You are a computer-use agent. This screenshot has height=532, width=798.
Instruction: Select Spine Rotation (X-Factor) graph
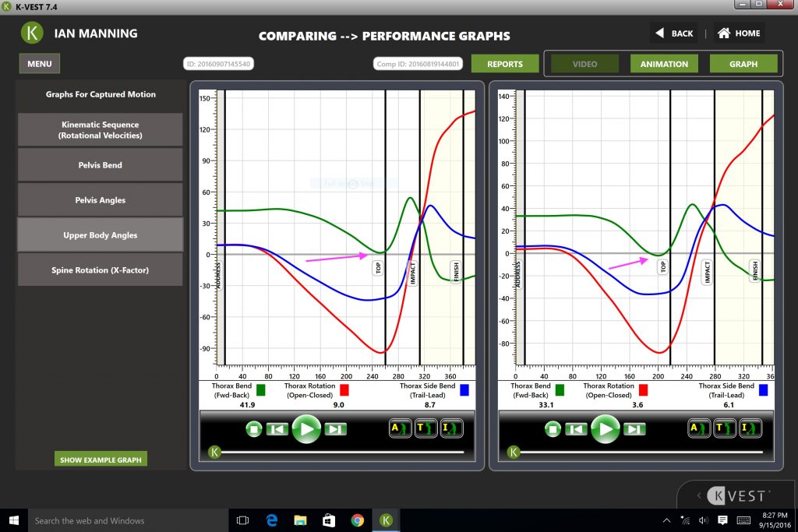[x=101, y=270]
